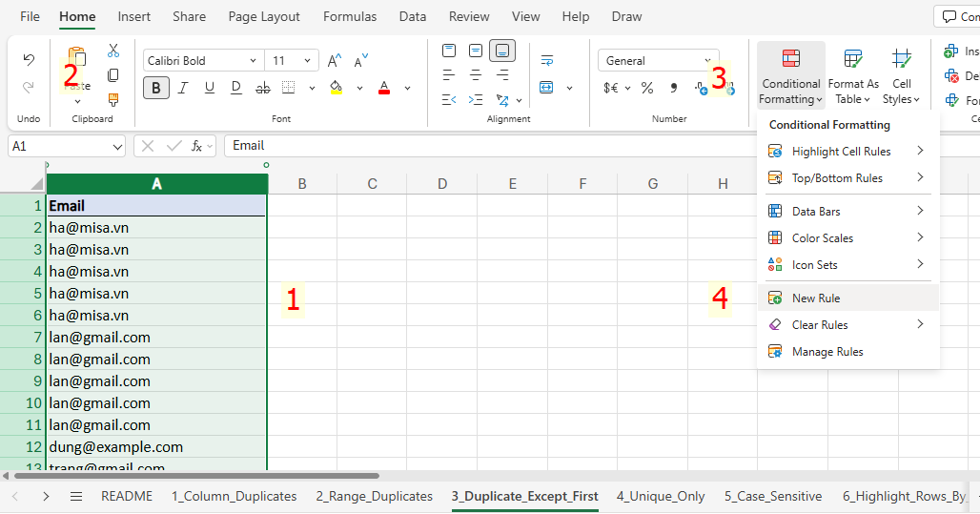Click the insert function fx icon
The image size is (980, 514).
[196, 146]
